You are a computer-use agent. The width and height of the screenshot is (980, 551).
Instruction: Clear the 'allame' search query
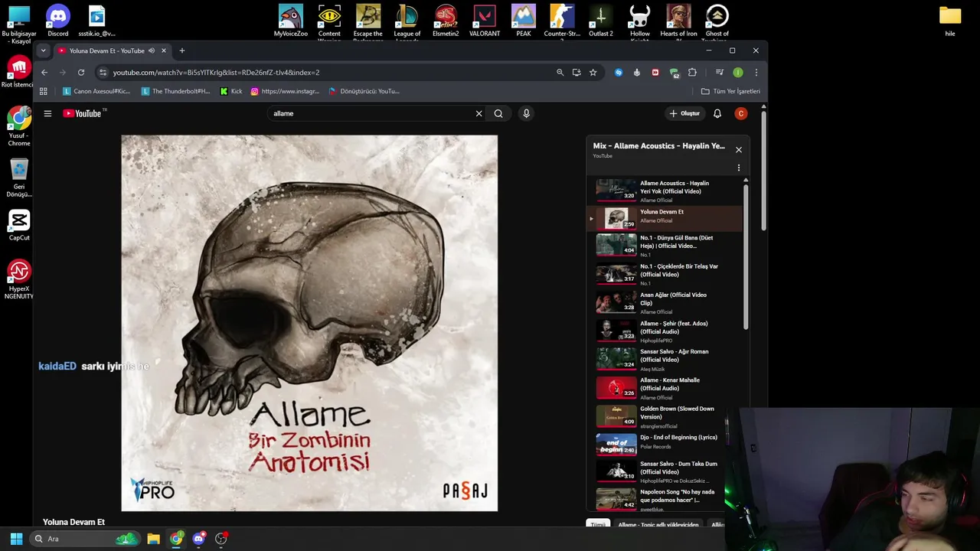pyautogui.click(x=479, y=113)
